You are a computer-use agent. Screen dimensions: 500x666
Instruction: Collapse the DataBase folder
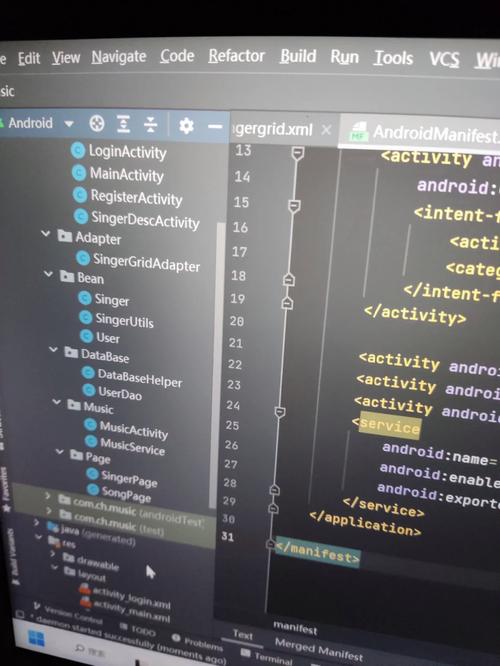tap(53, 350)
